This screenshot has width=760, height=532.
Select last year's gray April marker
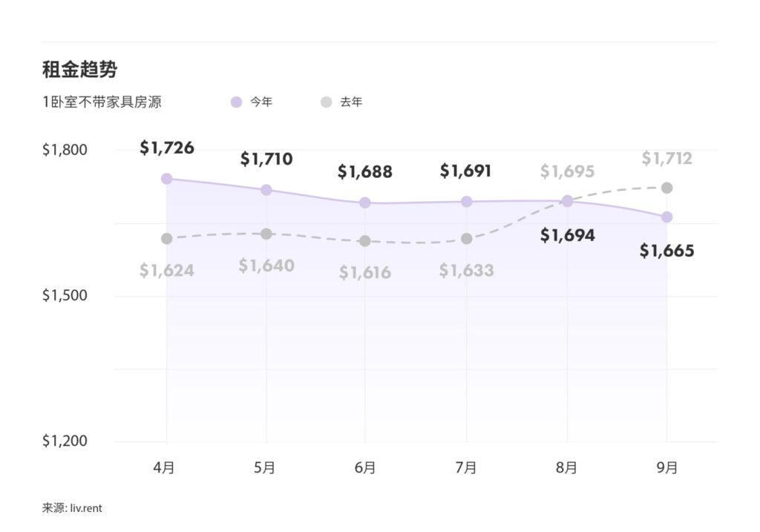coord(166,238)
